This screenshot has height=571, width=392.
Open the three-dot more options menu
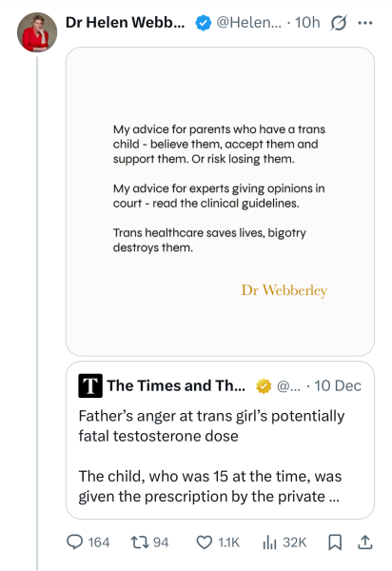point(365,23)
